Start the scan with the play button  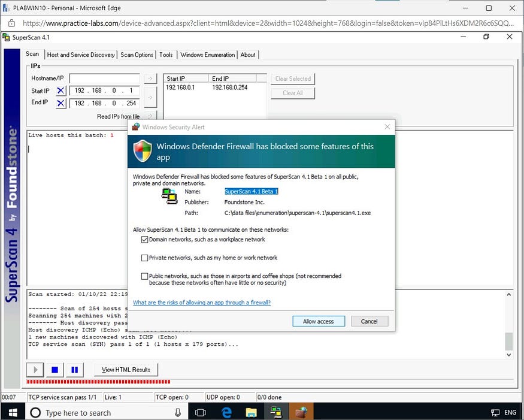pos(35,370)
